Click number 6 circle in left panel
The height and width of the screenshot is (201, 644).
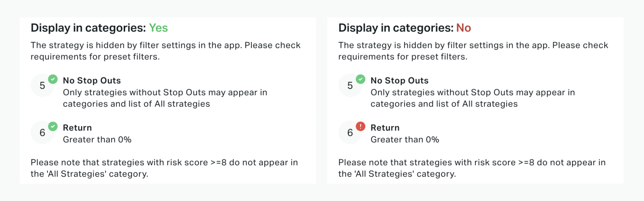[42, 133]
